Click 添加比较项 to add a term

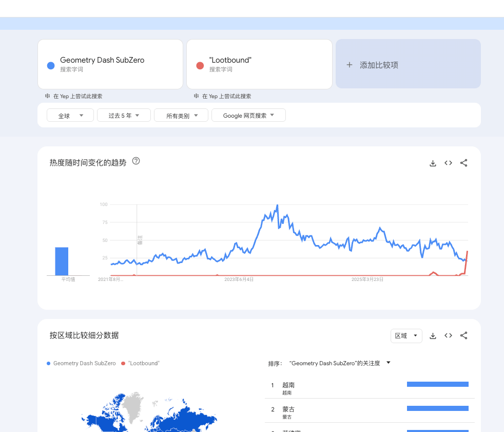[408, 64]
